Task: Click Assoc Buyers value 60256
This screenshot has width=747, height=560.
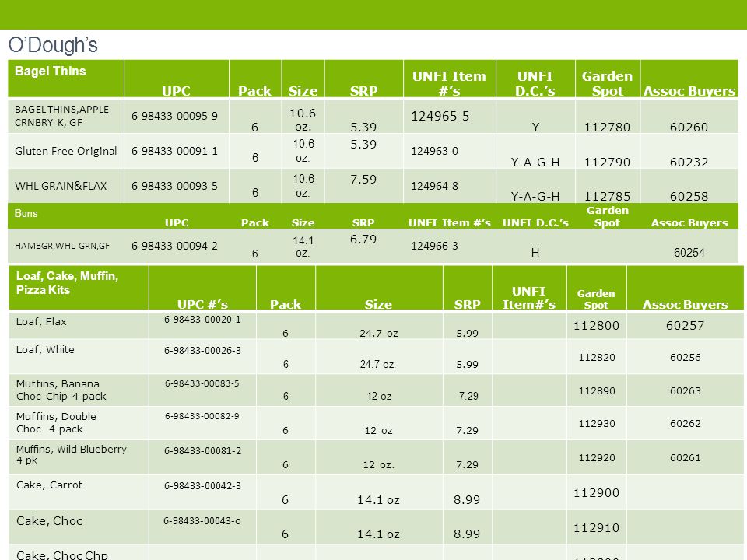Action: coord(685,357)
